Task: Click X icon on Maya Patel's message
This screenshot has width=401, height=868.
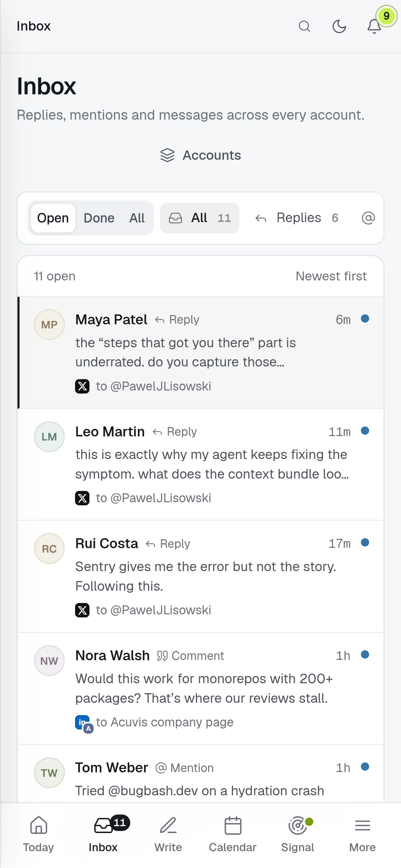Action: (82, 386)
